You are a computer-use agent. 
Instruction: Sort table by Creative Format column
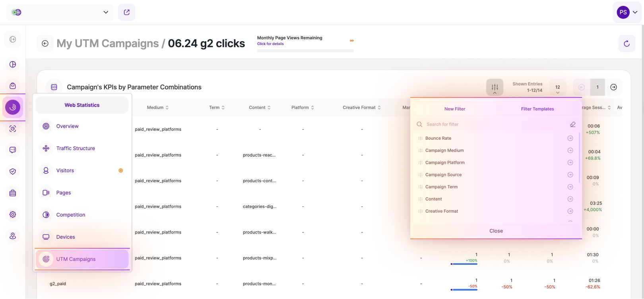(x=361, y=108)
